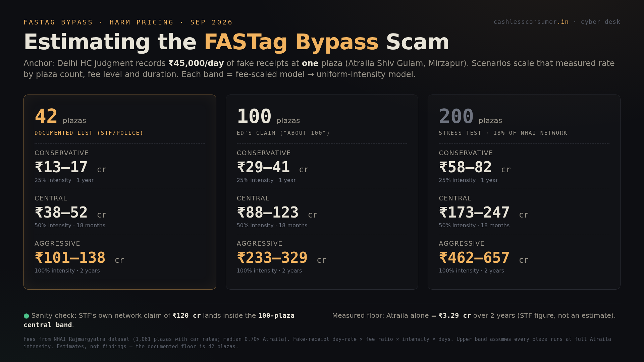Click the Documented List (STF/Police) label
This screenshot has width=644, height=362.
pos(89,133)
